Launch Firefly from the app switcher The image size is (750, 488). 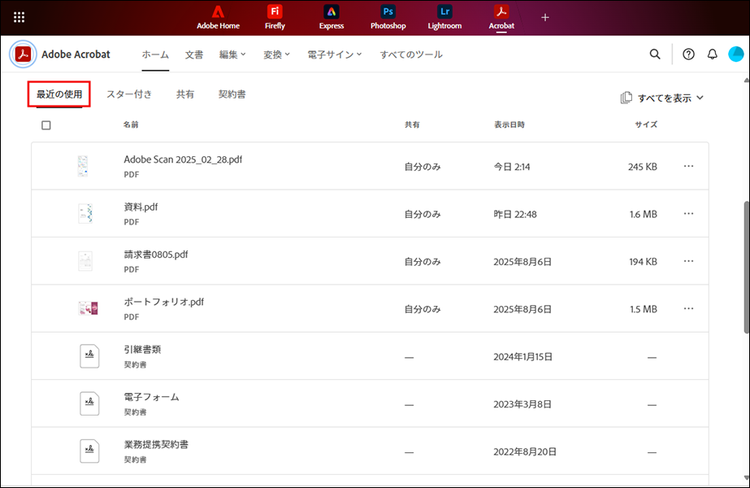point(275,17)
